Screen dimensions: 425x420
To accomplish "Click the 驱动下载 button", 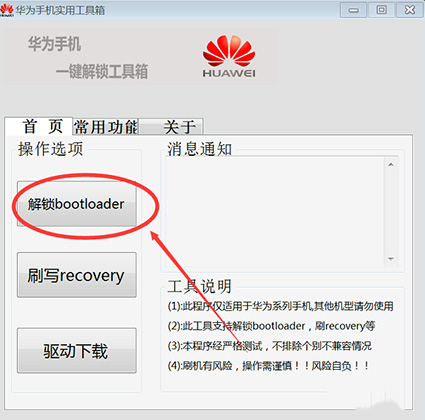I will 77,350.
